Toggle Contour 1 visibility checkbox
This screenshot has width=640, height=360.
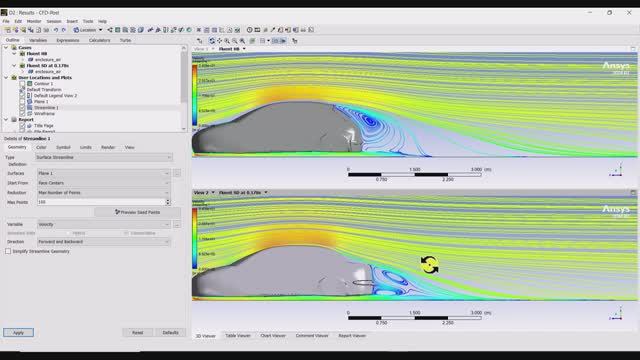[x=22, y=84]
